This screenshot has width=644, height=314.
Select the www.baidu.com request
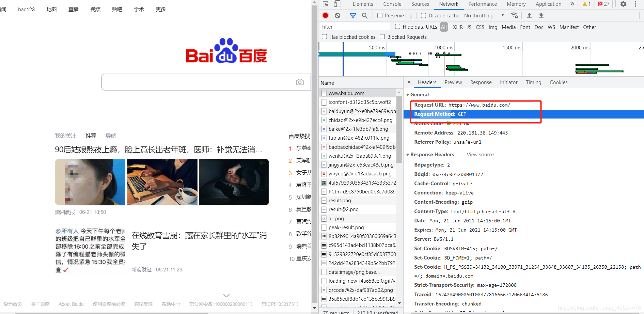click(358, 93)
